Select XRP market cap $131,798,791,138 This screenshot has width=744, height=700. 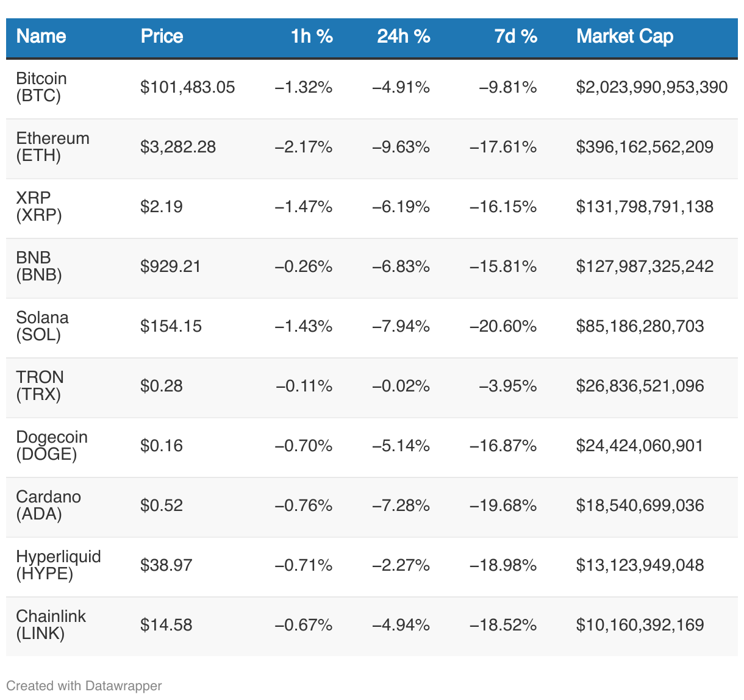(x=645, y=207)
